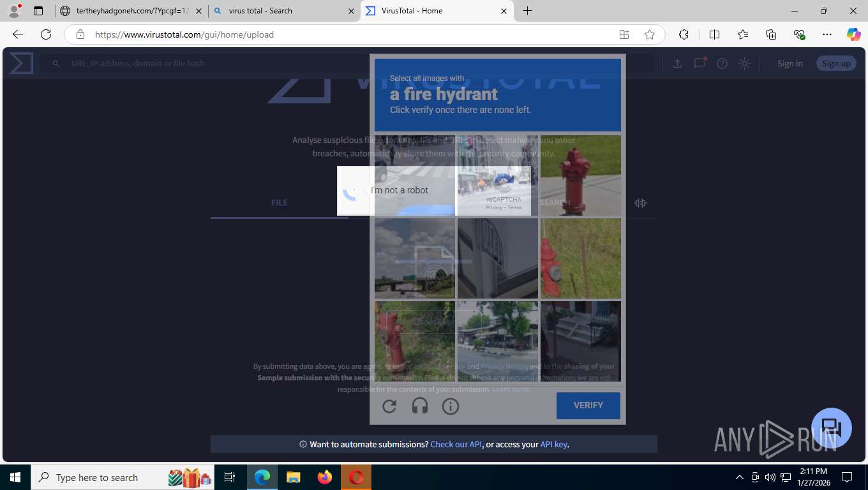
Task: Click the upload icon in VirusTotal header
Action: pos(677,63)
